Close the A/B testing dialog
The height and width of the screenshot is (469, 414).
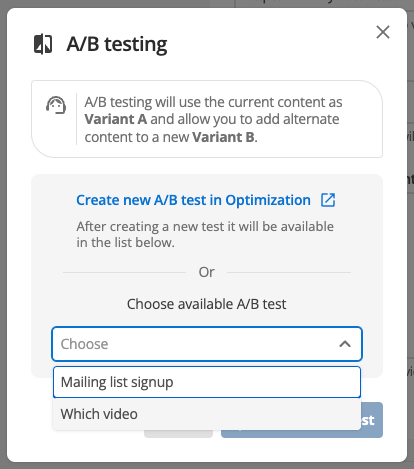[383, 32]
